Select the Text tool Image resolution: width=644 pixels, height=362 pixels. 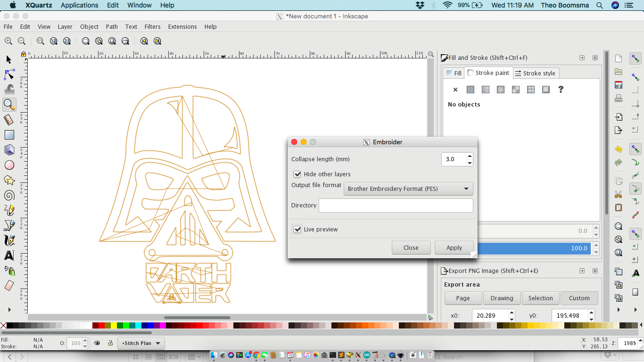tap(9, 256)
